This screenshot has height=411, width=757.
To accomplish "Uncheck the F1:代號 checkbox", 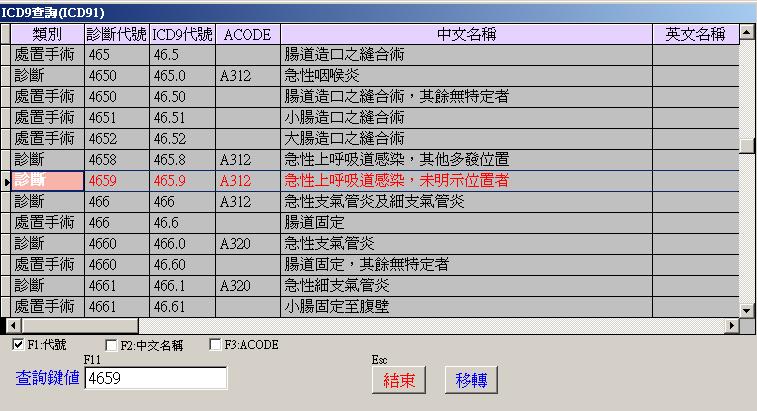I will coord(18,346).
